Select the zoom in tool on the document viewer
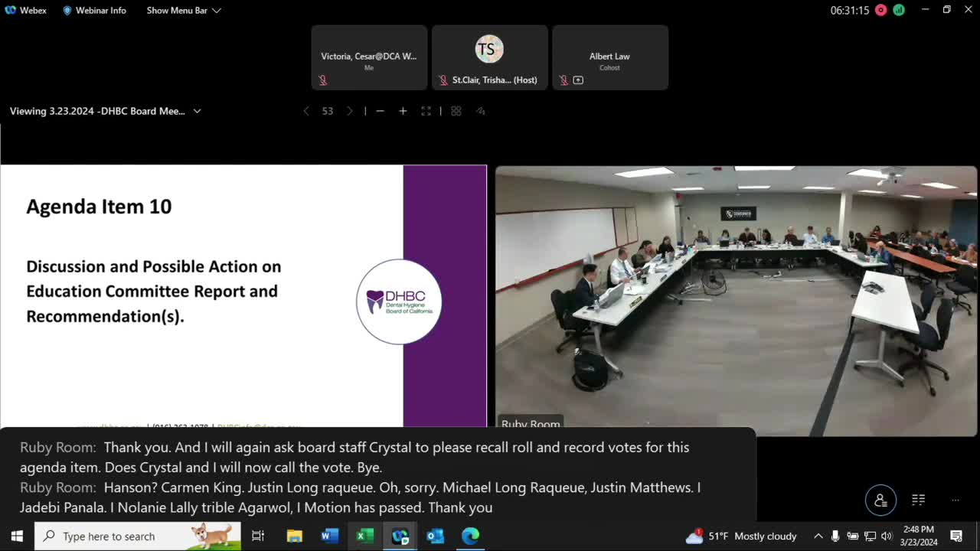The width and height of the screenshot is (980, 551). pos(403,111)
